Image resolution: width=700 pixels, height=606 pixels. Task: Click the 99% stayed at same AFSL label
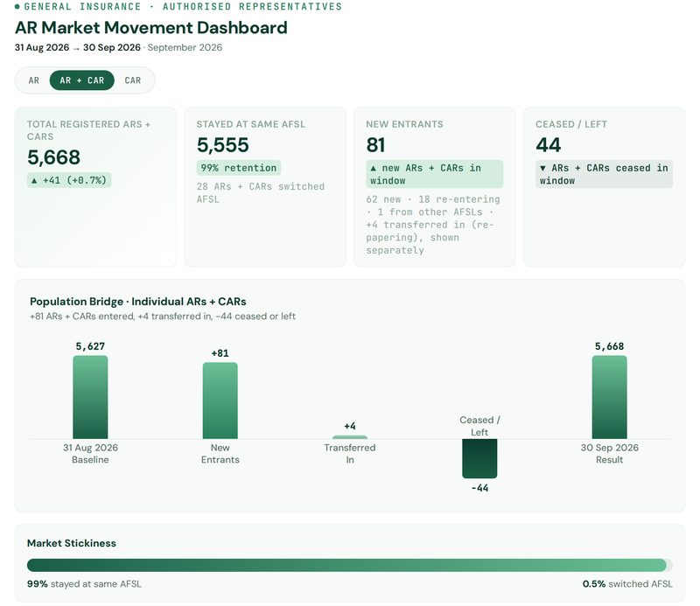point(84,583)
